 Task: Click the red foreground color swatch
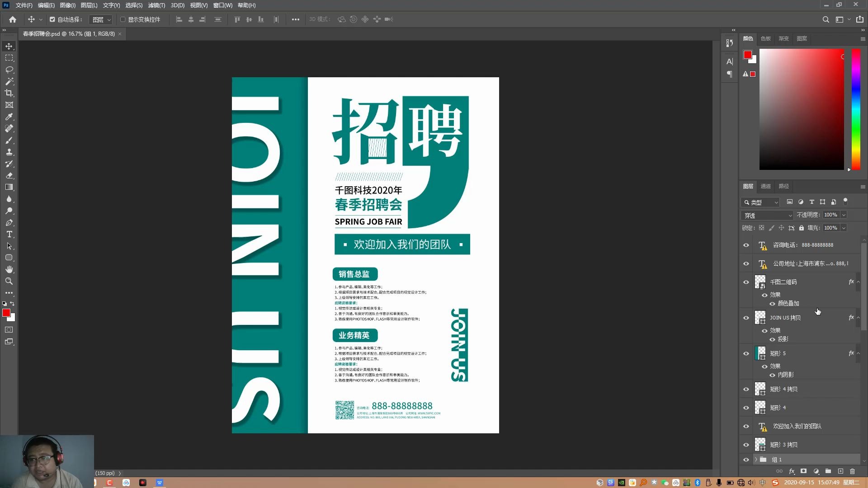pos(7,313)
